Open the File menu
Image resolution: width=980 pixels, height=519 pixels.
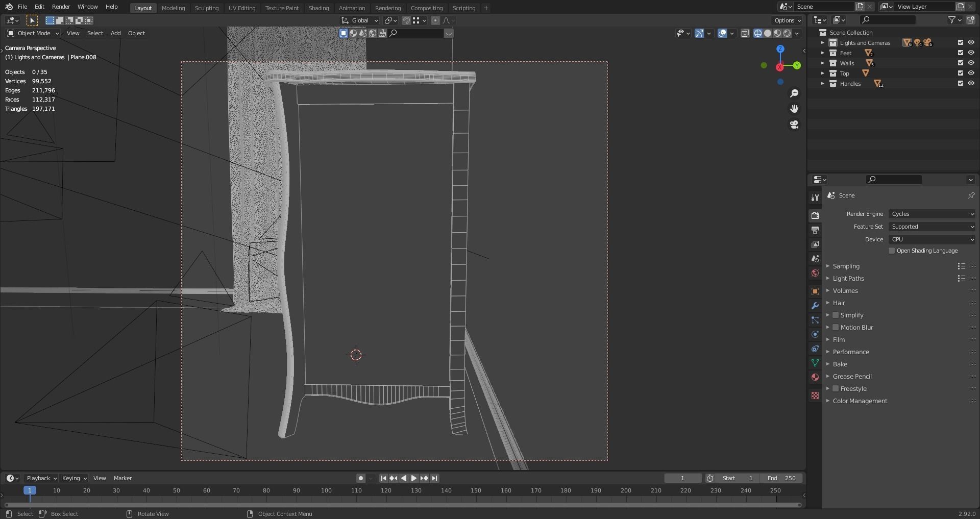pos(22,7)
